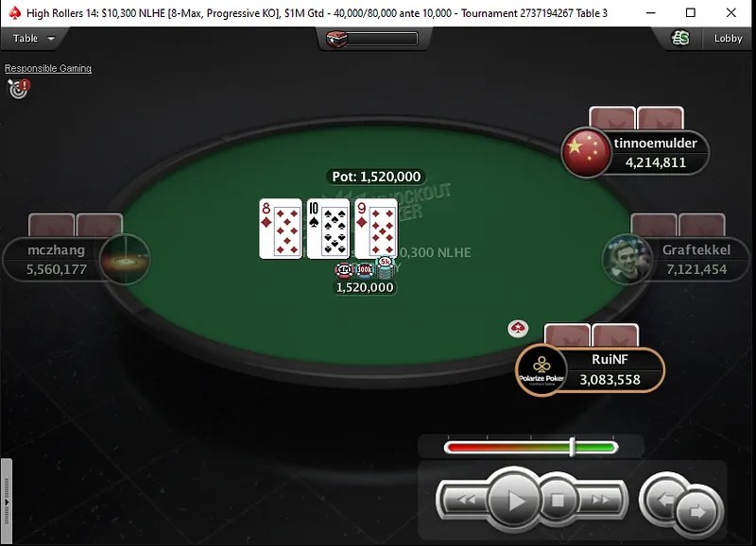Click the pot chips stack

coord(365,268)
